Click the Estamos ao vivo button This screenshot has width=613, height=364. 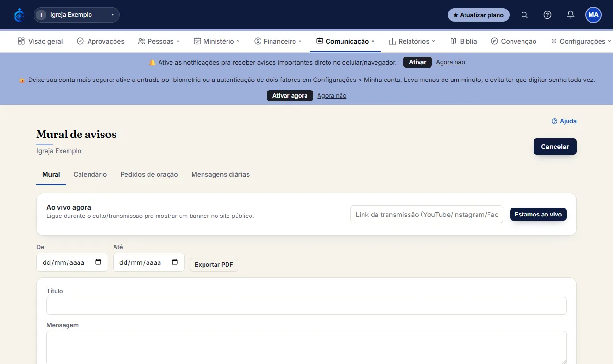pos(538,215)
